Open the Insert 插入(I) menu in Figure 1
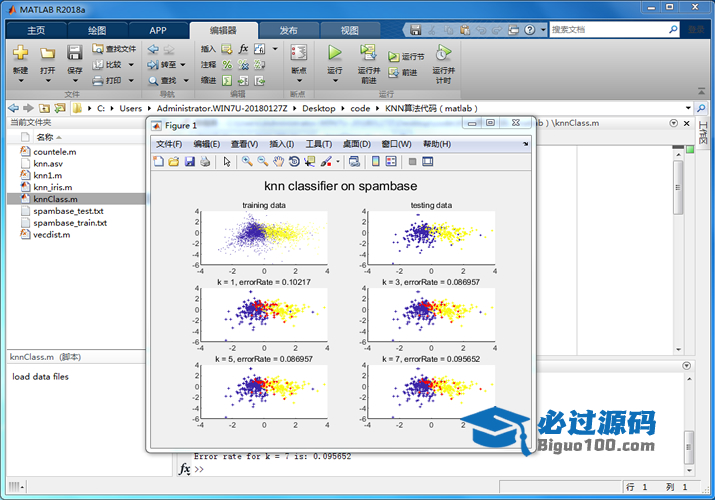Viewport: 715px width, 500px height. (281, 144)
